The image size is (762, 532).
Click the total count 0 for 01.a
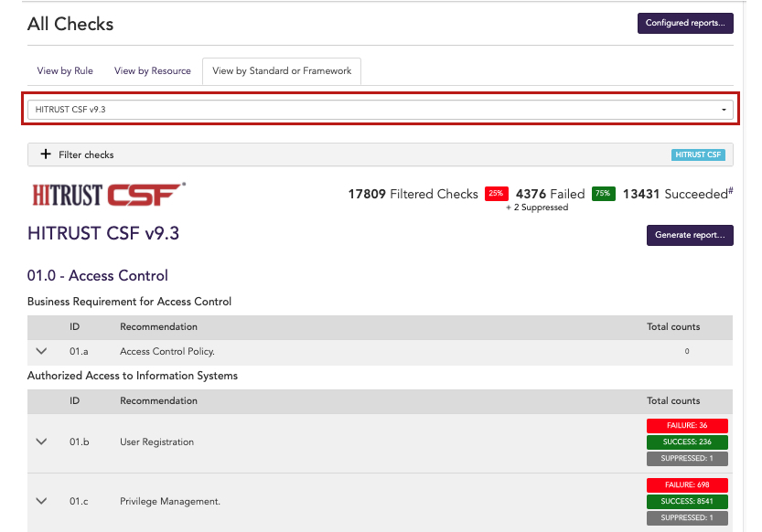(x=687, y=351)
